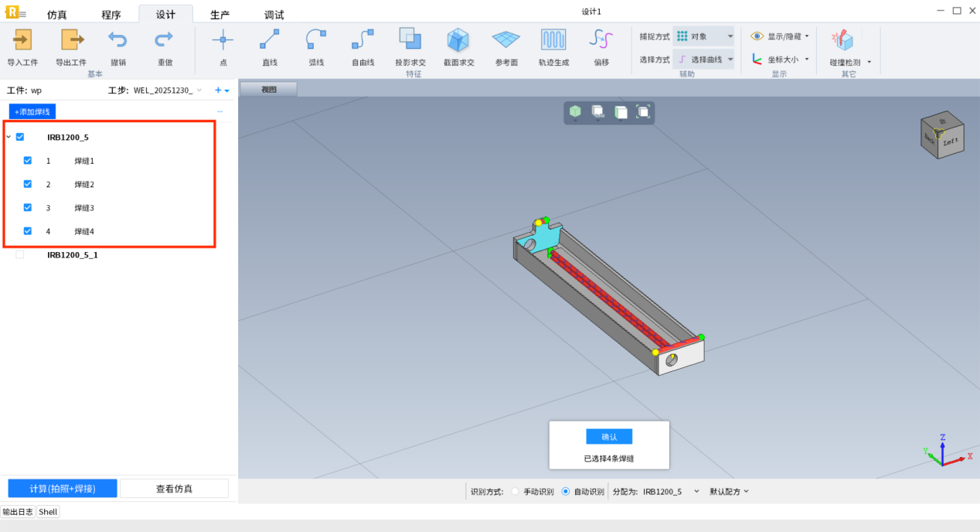Select the 参考面 reference plane tool
Screen dimensions: 980x532
[x=506, y=40]
